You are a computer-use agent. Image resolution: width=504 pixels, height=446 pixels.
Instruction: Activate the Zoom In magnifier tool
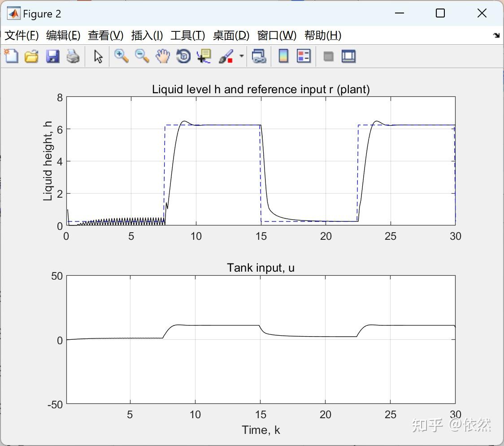click(121, 56)
